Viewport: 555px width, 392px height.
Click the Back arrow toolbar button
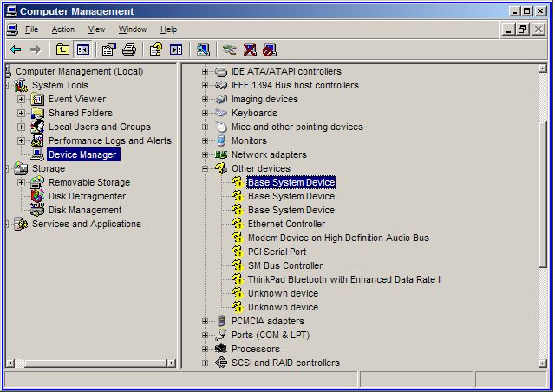(16, 49)
